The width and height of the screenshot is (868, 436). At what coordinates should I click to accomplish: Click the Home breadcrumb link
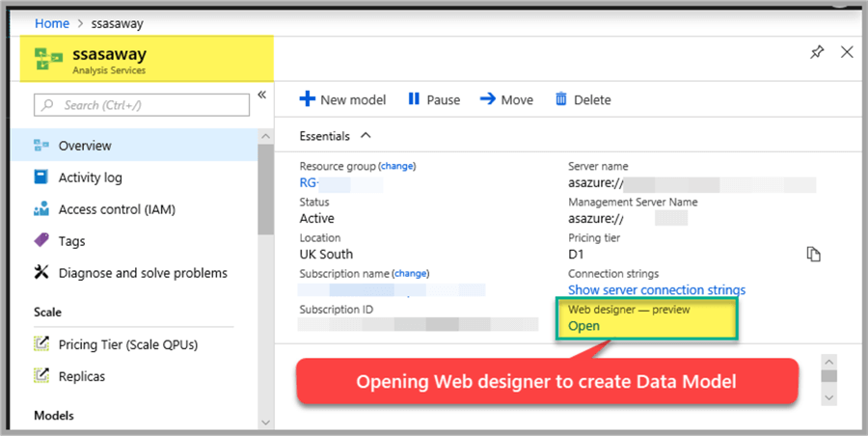tap(52, 23)
